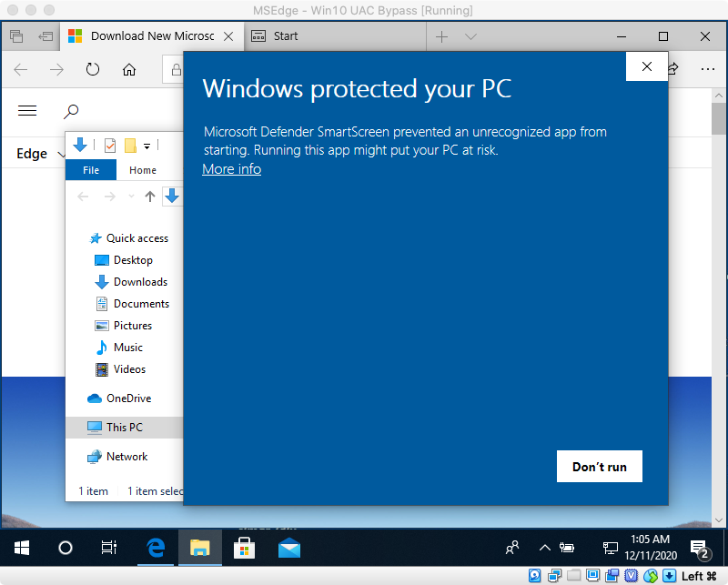Click the Don't run button

[600, 466]
